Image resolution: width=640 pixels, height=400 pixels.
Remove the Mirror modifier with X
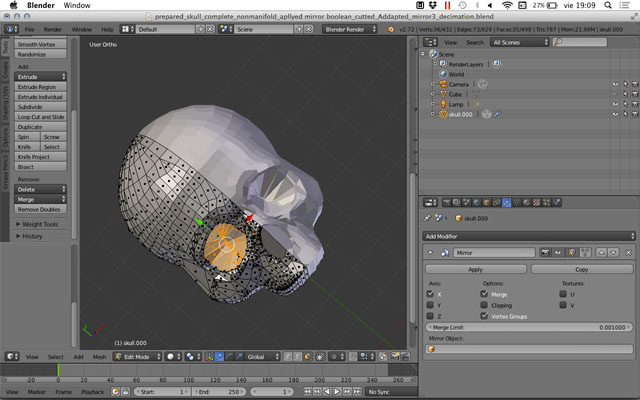pos(629,253)
